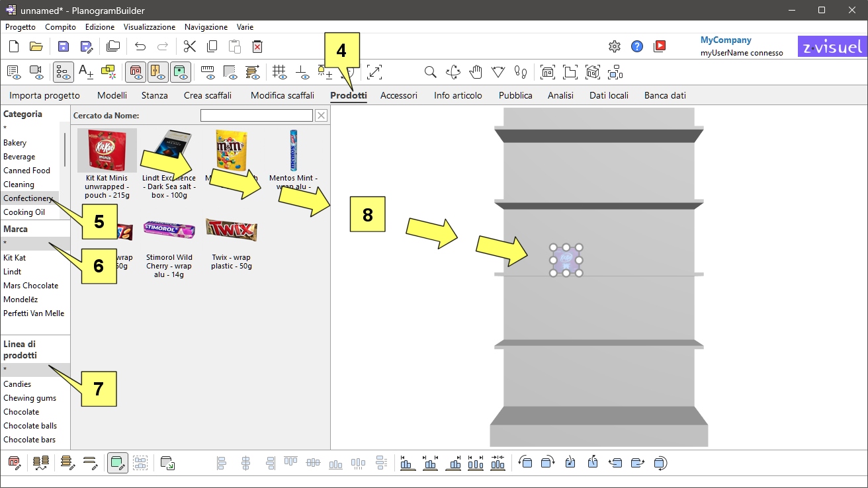This screenshot has width=868, height=488.
Task: Select Canned Food in the Categoria list
Action: pyautogui.click(x=26, y=171)
